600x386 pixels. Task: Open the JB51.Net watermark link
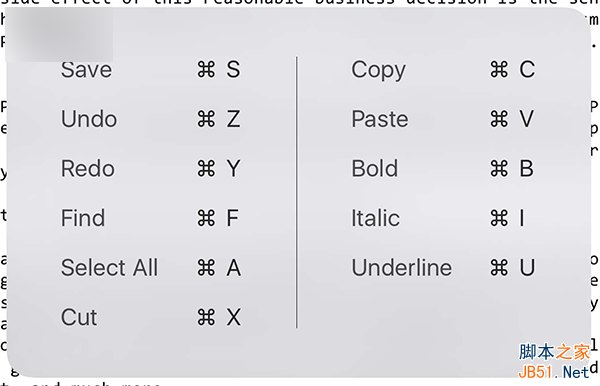(554, 371)
